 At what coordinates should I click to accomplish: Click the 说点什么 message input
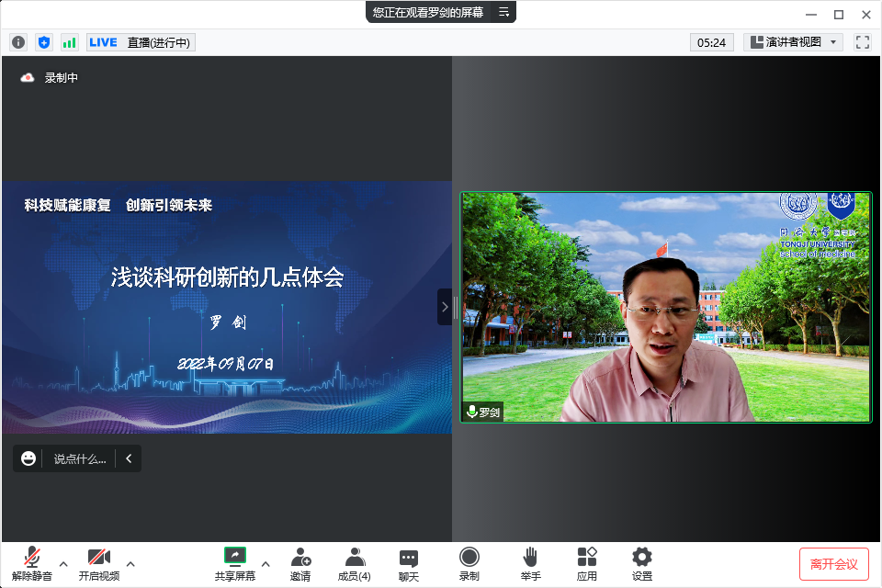coord(79,458)
